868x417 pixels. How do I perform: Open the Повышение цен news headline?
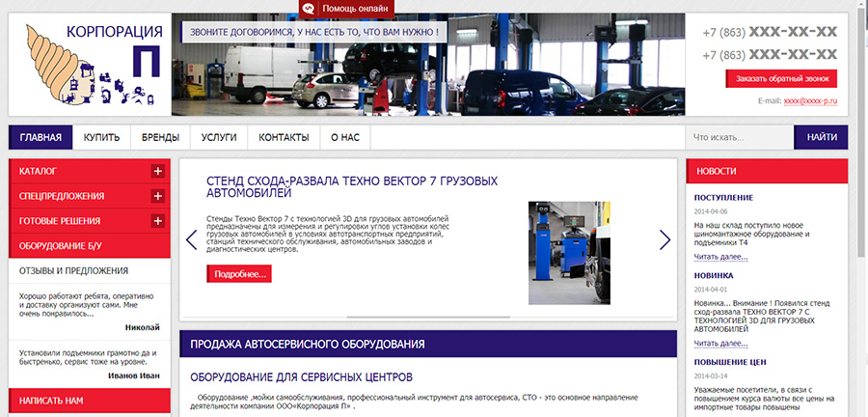[730, 362]
